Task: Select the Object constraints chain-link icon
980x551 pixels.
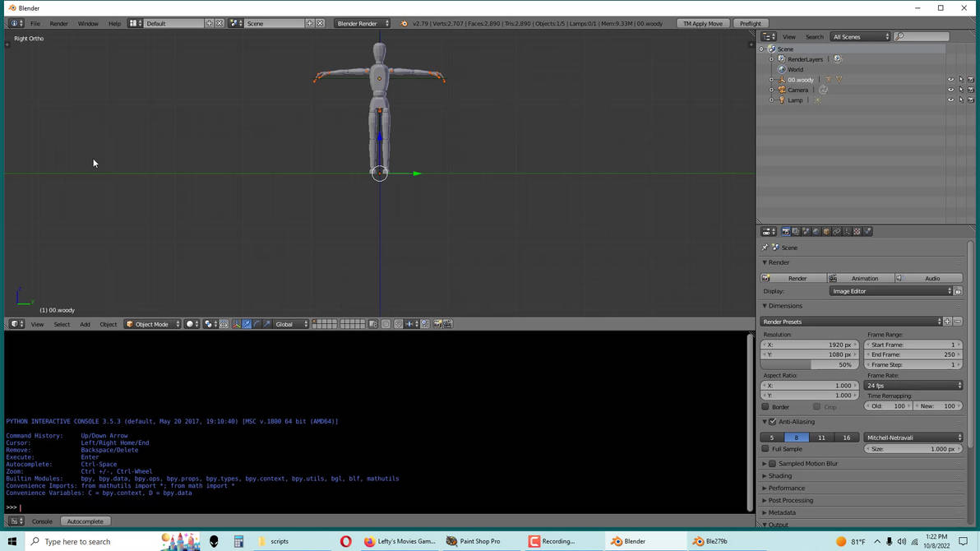Action: pos(835,231)
